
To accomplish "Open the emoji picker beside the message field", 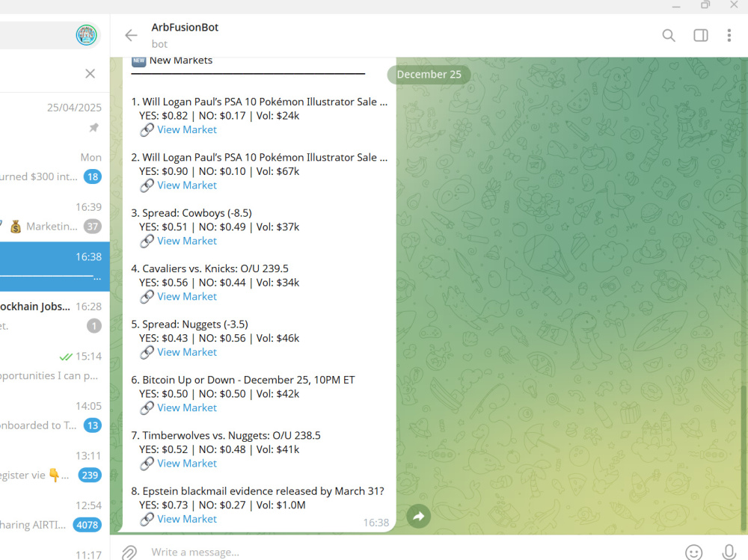I will click(693, 552).
